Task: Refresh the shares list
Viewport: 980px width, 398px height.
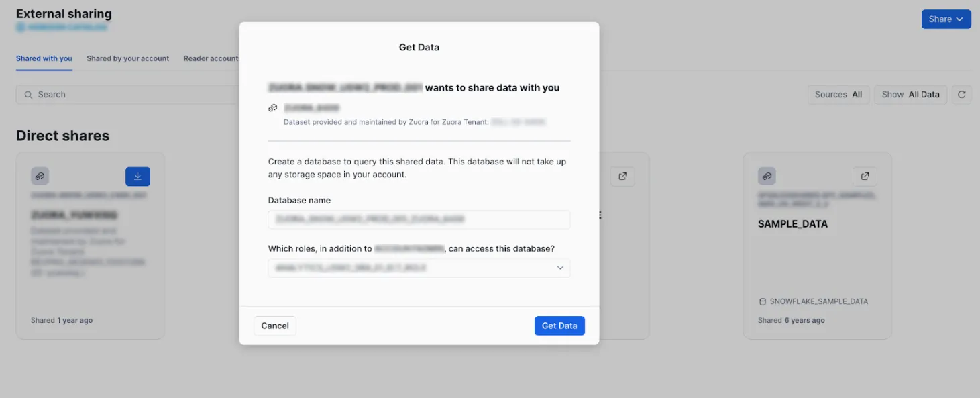Action: [x=961, y=95]
